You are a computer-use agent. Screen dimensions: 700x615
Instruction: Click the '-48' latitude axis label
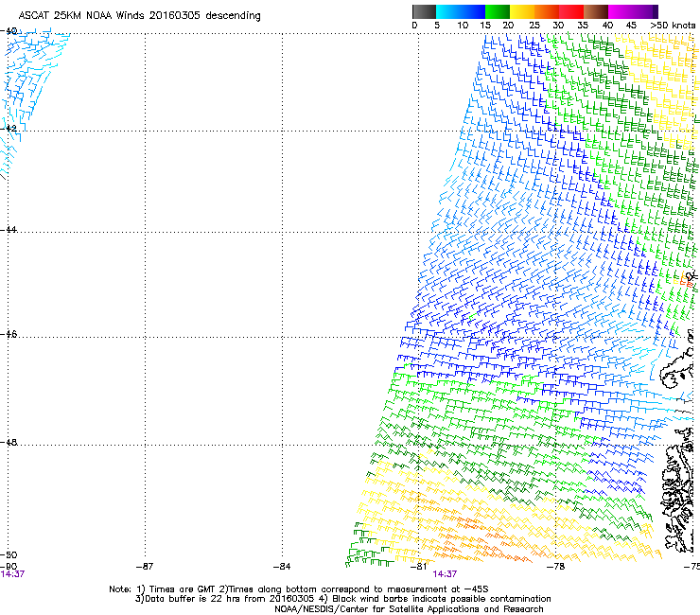coord(9,442)
